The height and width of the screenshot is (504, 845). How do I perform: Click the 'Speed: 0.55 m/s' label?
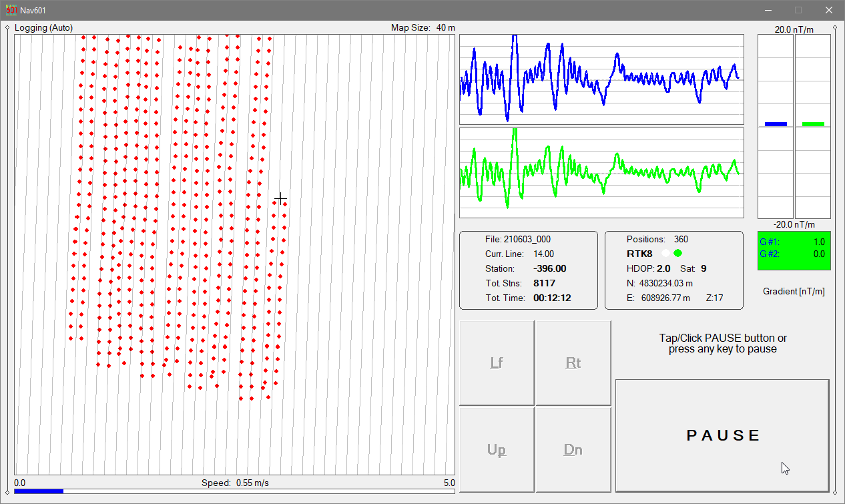(235, 483)
